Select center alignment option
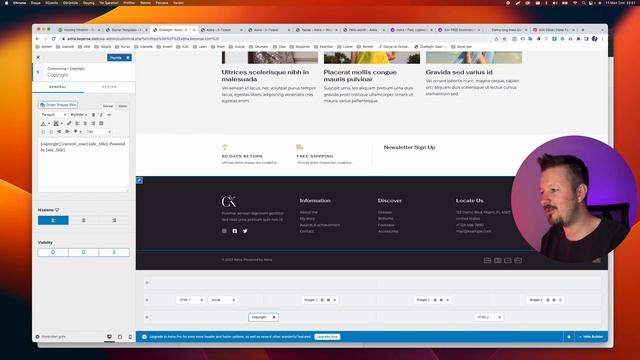640x360 pixels. tap(84, 220)
